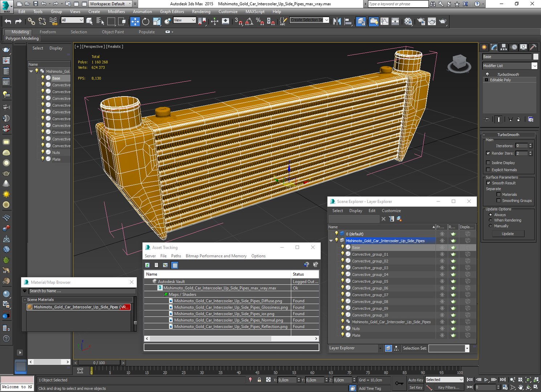This screenshot has height=392, width=541.
Task: Open the Material Editor from main toolbar
Action: (x=408, y=21)
